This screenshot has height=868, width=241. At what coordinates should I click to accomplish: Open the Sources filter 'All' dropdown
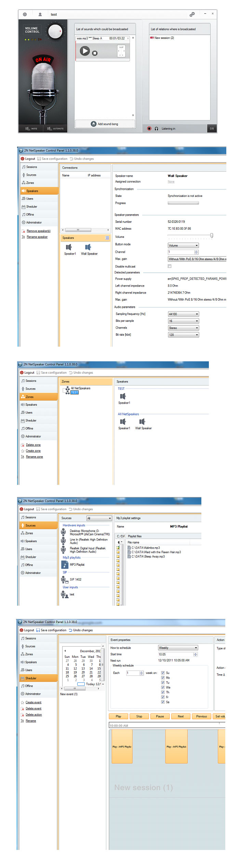click(x=99, y=518)
